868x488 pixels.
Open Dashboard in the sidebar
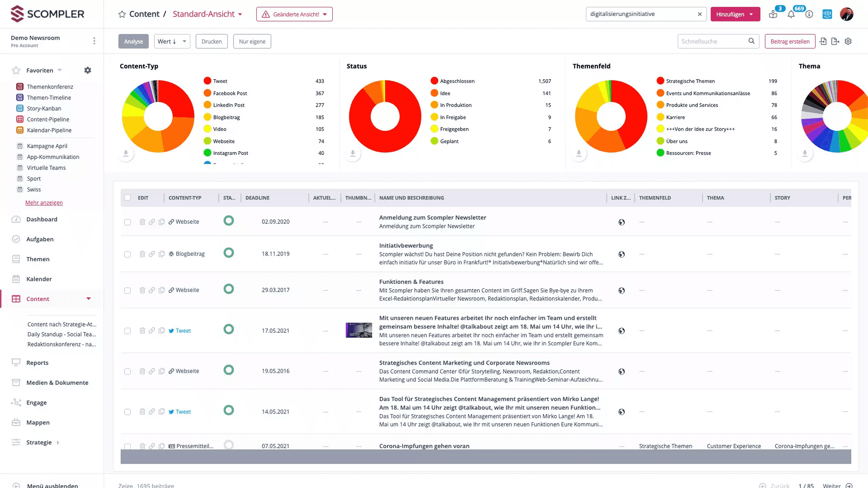[42, 219]
